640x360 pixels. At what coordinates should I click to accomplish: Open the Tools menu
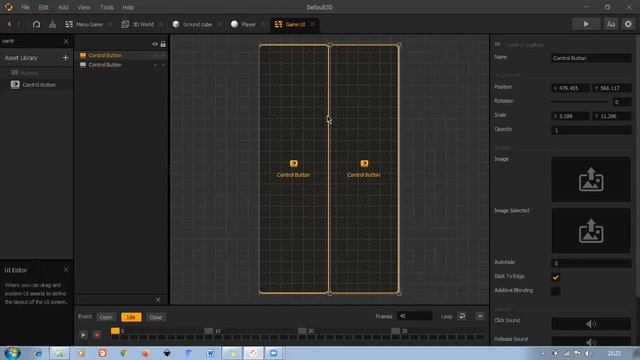pyautogui.click(x=107, y=7)
